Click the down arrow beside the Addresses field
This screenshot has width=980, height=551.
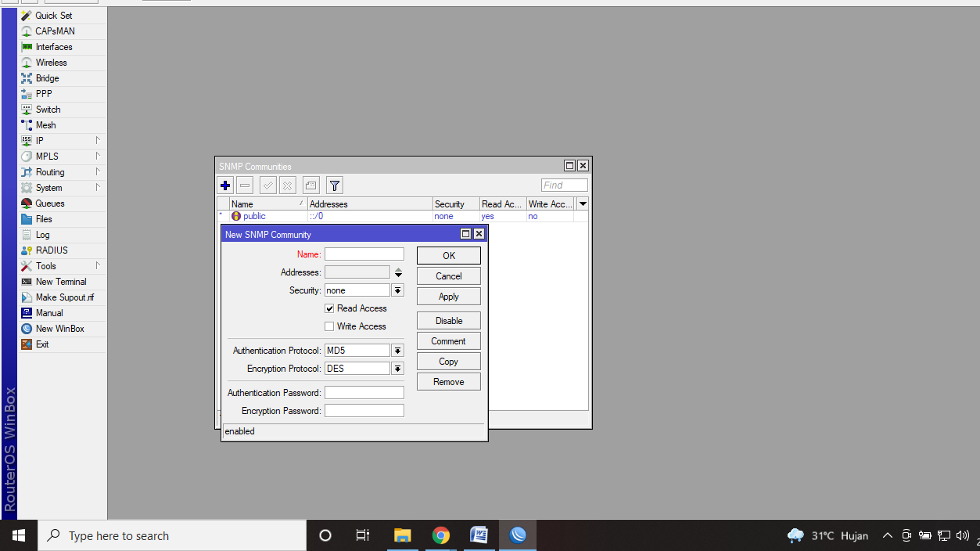(398, 275)
